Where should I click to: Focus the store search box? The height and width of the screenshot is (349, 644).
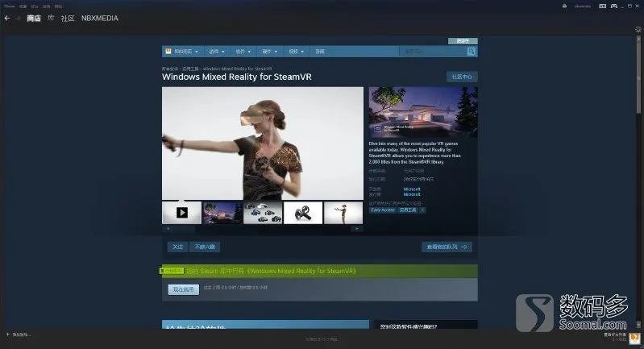click(433, 52)
